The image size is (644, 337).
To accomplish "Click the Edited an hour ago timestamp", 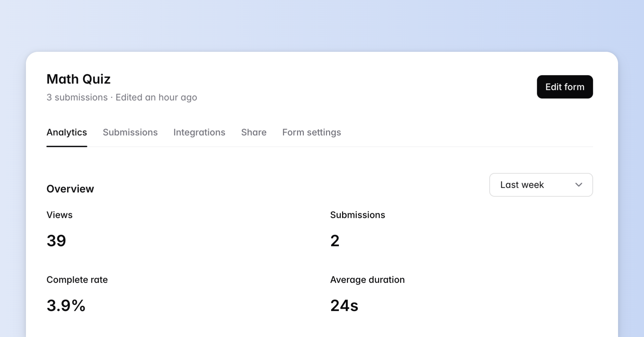I will point(156,97).
